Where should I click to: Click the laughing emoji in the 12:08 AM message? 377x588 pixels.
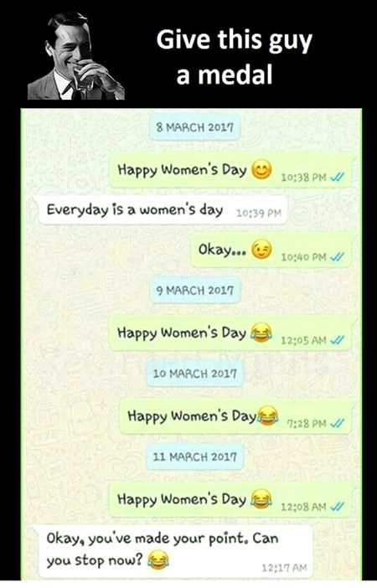(x=261, y=499)
